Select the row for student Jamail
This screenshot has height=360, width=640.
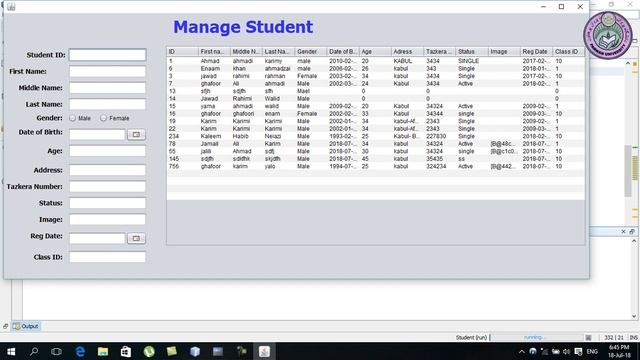coord(376,144)
